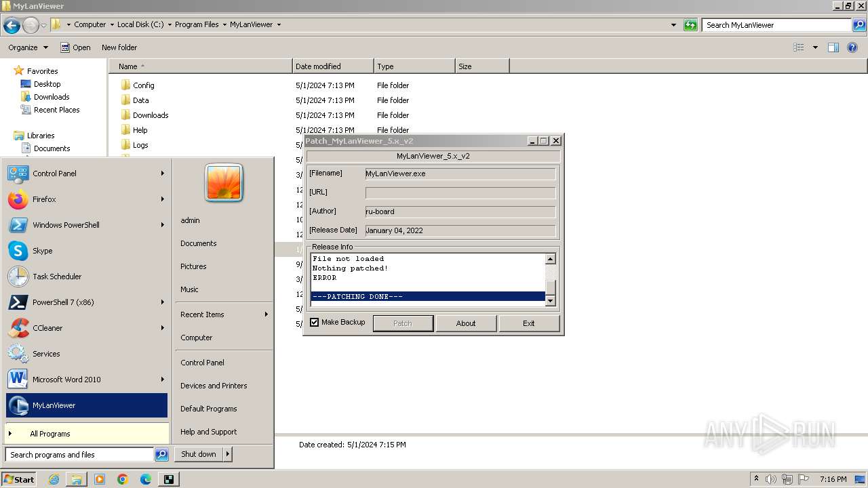868x488 pixels.
Task: Change view using the views icon
Action: pos(799,47)
